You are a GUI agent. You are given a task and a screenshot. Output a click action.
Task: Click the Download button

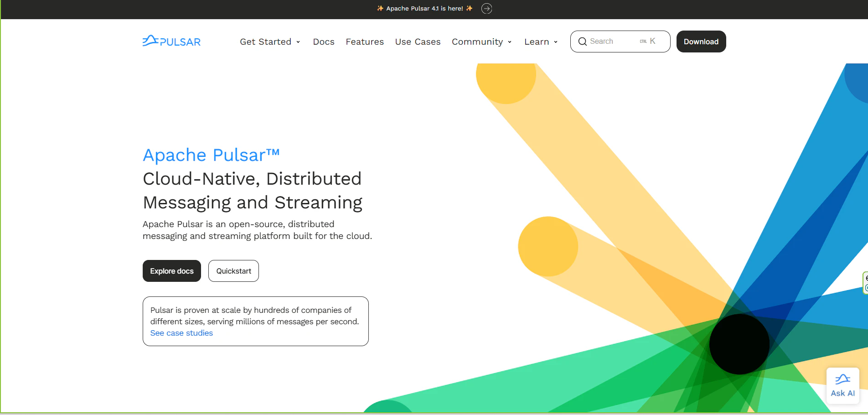point(701,41)
